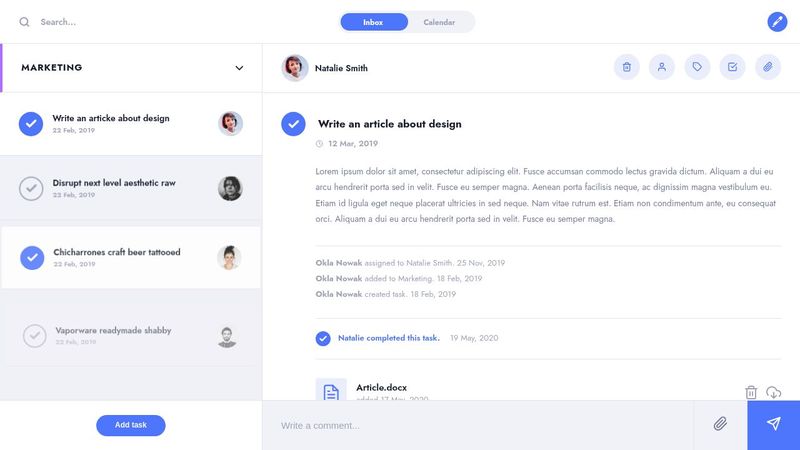Check 'Vaporware readymade shabby' task
The height and width of the screenshot is (450, 800).
(35, 336)
